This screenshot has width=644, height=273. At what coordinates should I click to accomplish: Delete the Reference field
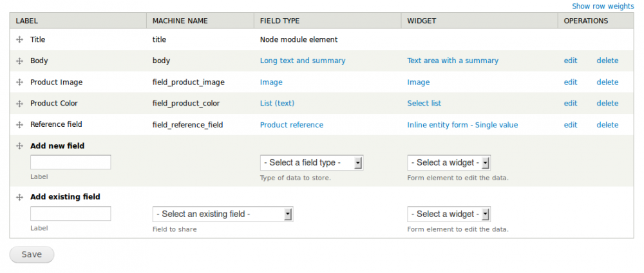[x=607, y=125]
